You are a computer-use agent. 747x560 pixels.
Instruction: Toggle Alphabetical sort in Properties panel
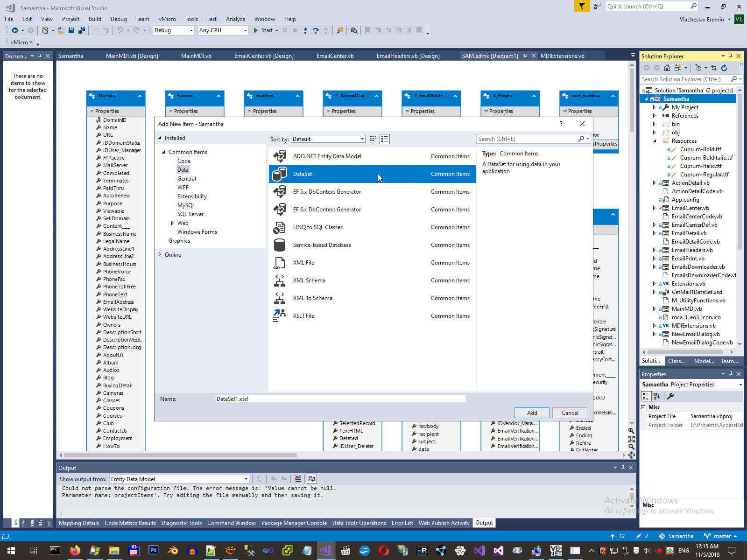pyautogui.click(x=657, y=396)
